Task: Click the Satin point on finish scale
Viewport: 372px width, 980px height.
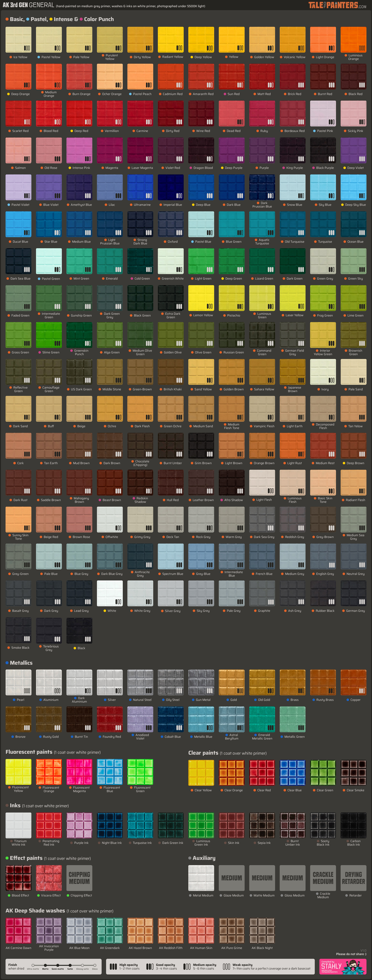Action: [x=70, y=965]
